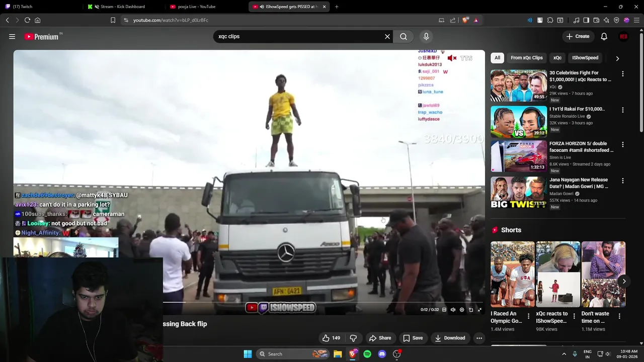The height and width of the screenshot is (362, 644).
Task: Toggle the browser sidebar panel
Action: click(x=586, y=20)
